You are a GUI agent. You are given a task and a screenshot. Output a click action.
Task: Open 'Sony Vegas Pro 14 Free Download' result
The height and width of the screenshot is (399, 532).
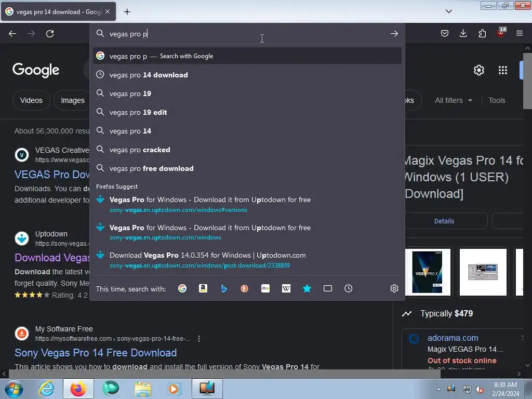click(x=96, y=353)
